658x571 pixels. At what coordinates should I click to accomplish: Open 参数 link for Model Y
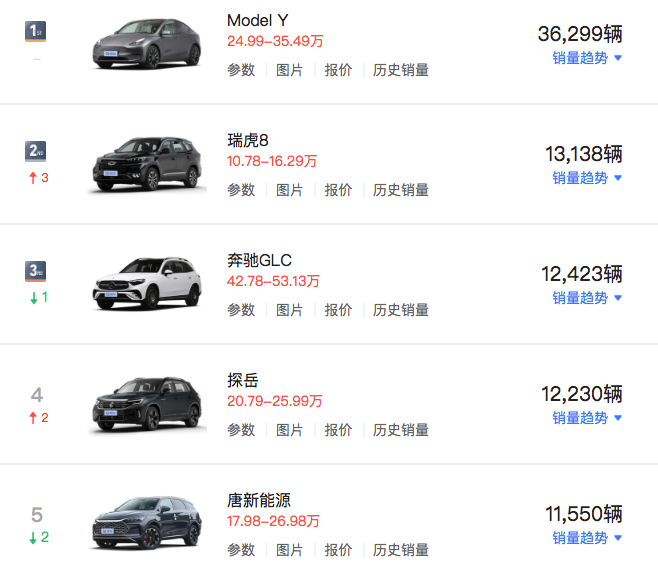click(241, 70)
